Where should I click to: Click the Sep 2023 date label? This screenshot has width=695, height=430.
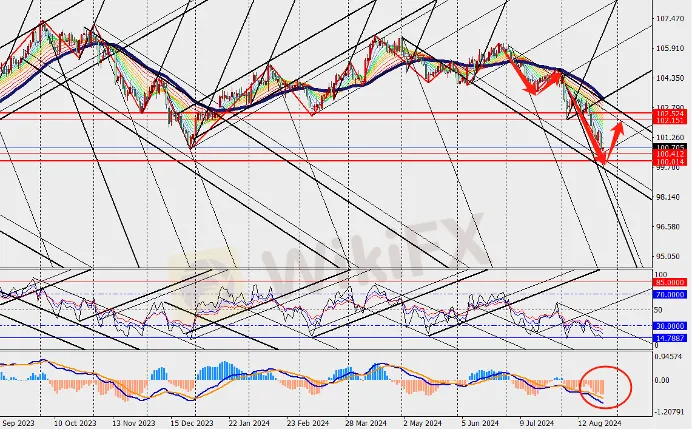click(x=17, y=423)
